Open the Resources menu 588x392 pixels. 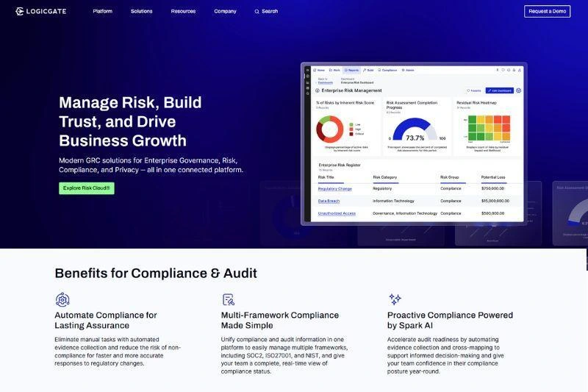click(183, 11)
